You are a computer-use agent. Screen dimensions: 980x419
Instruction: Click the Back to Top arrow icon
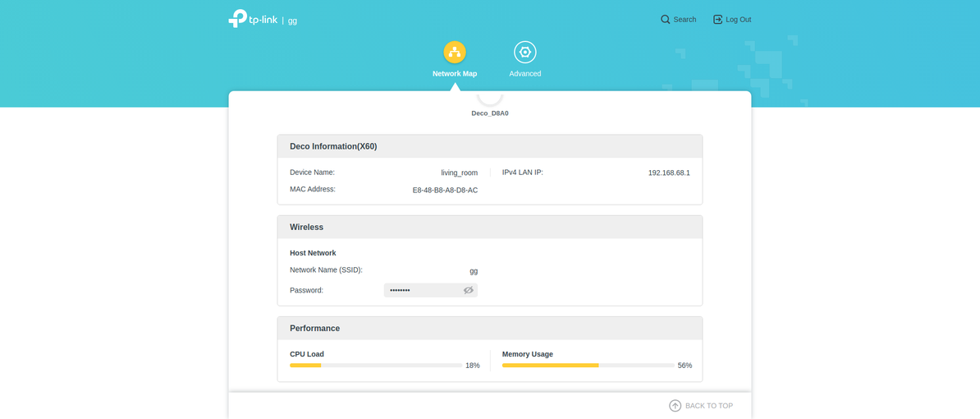[x=675, y=406]
